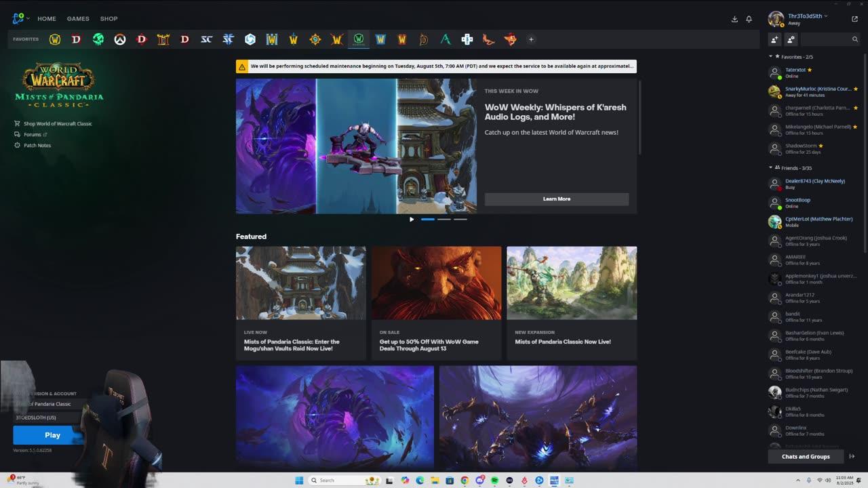The height and width of the screenshot is (488, 868).
Task: Select friend Taterxtot
Action: point(814,73)
